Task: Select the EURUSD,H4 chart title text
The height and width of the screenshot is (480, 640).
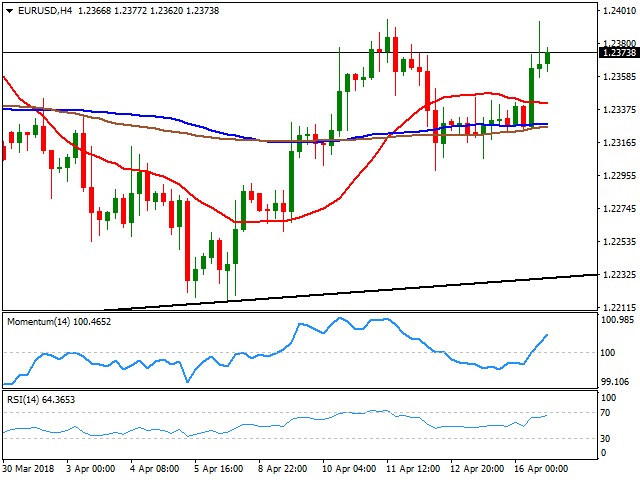Action: tap(45, 11)
